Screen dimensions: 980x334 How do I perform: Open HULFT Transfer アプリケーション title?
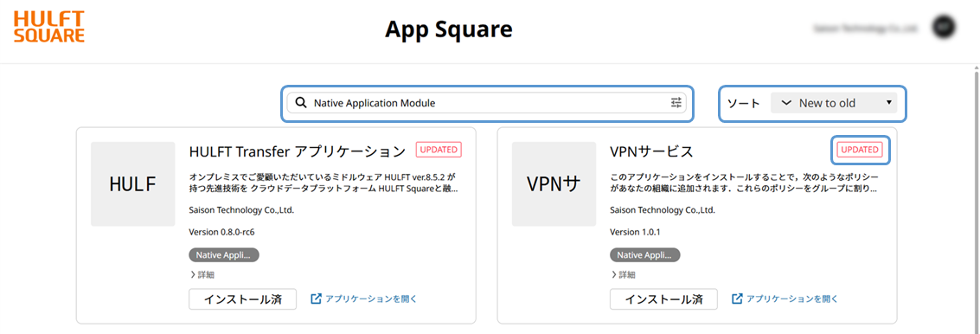[298, 151]
